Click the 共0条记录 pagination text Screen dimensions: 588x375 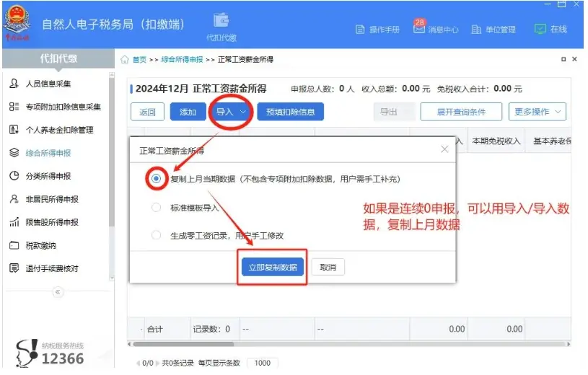click(x=177, y=363)
